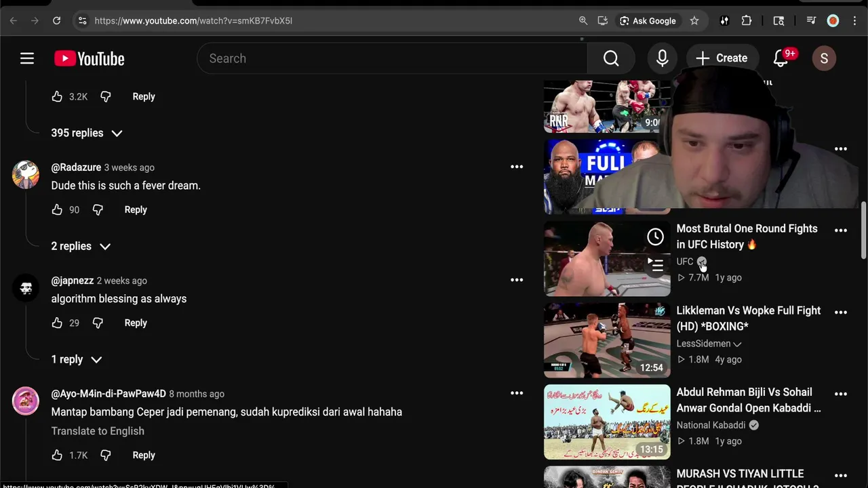Viewport: 868px width, 488px height.
Task: Focus the YouTube Search field
Action: point(392,58)
